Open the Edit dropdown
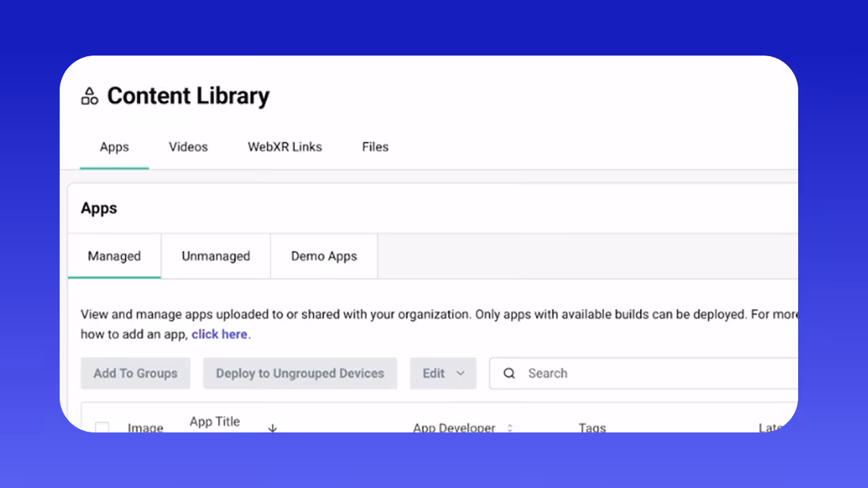This screenshot has width=868, height=488. coord(443,373)
